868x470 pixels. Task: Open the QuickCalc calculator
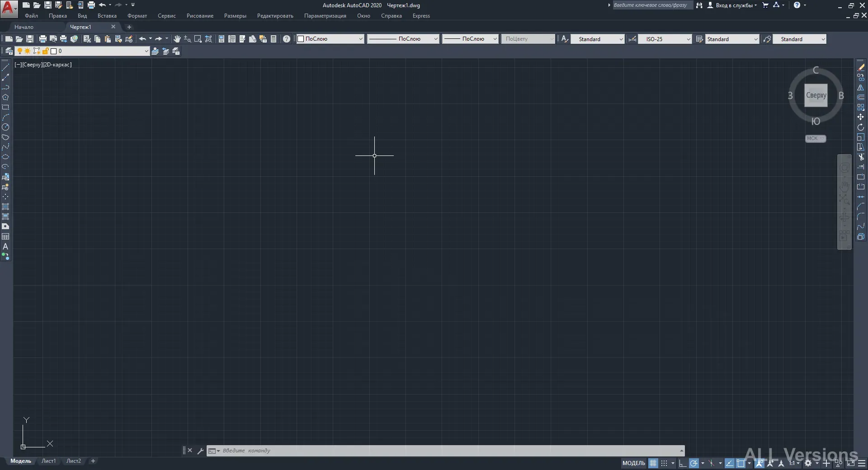click(x=274, y=39)
